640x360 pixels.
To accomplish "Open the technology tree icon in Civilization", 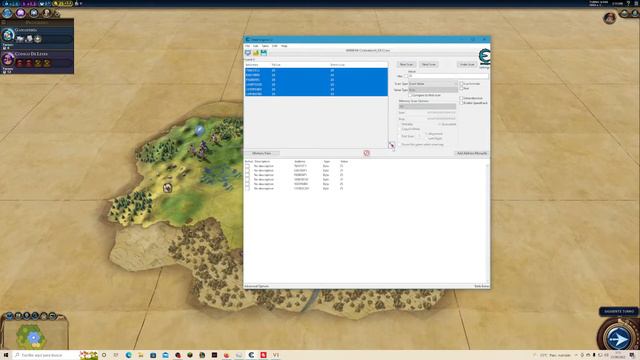I will (7, 13).
